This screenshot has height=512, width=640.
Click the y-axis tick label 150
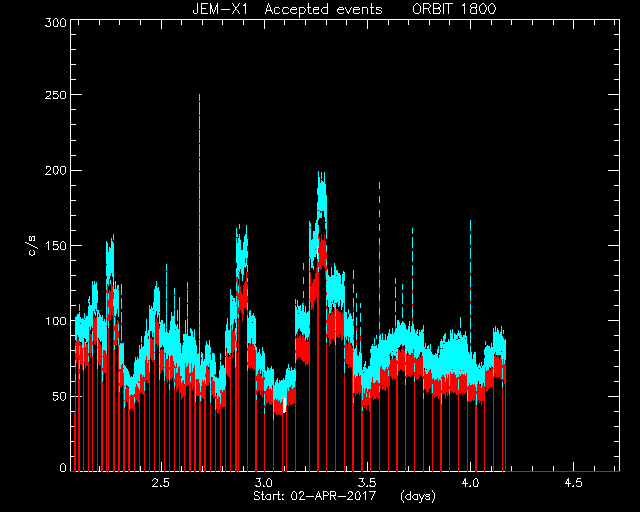coord(56,246)
